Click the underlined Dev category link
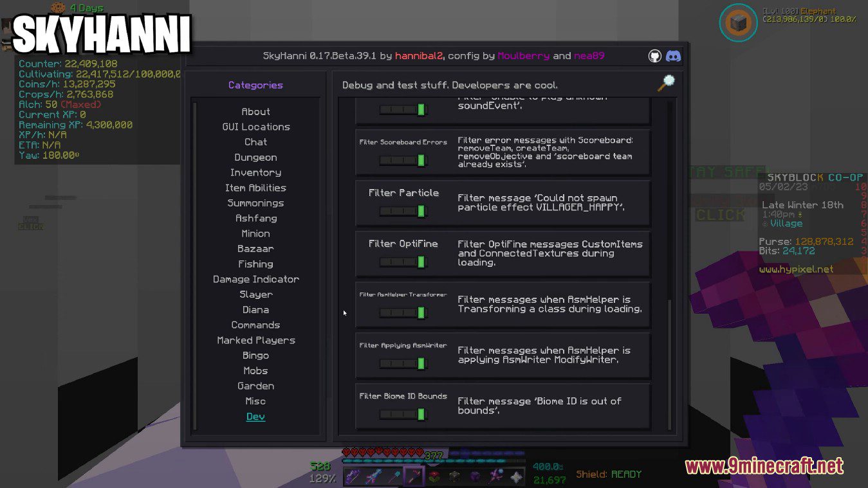This screenshot has height=488, width=868. tap(255, 417)
